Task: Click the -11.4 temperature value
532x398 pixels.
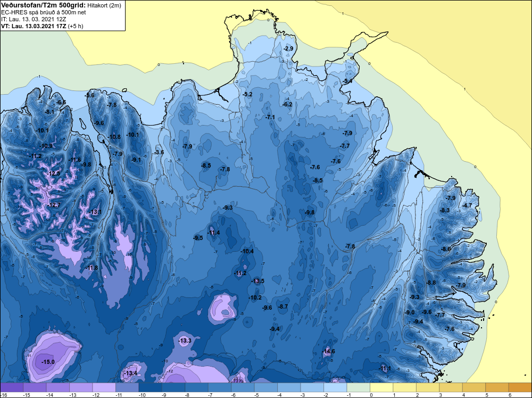Action: tap(213, 233)
